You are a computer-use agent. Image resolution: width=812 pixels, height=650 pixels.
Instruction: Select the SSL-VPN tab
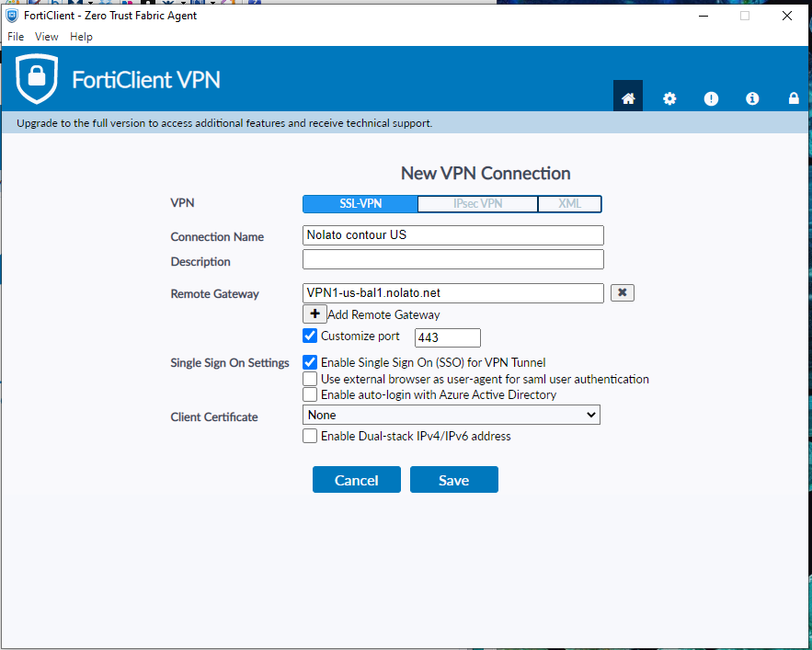(360, 203)
